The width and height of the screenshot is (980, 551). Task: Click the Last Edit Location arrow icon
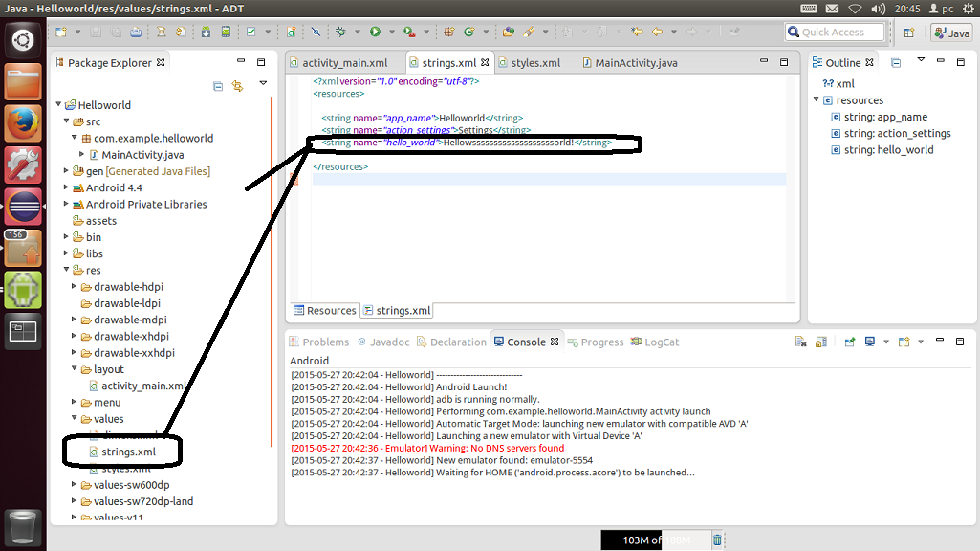click(x=637, y=32)
